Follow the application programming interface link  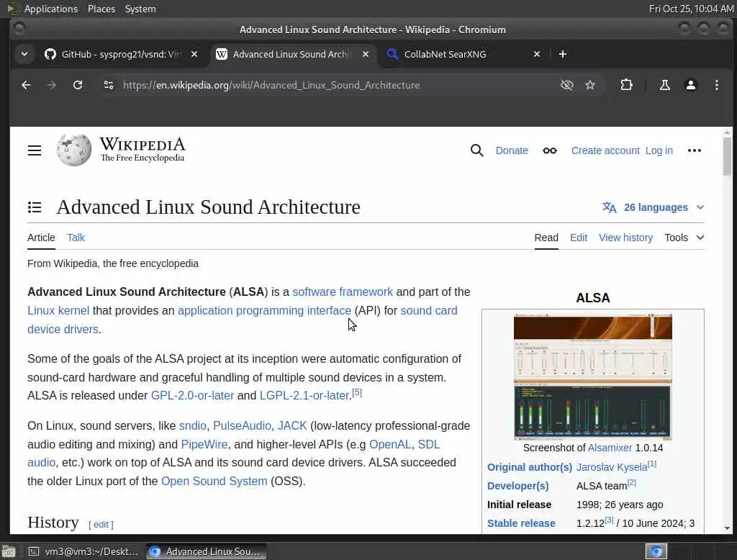click(264, 310)
